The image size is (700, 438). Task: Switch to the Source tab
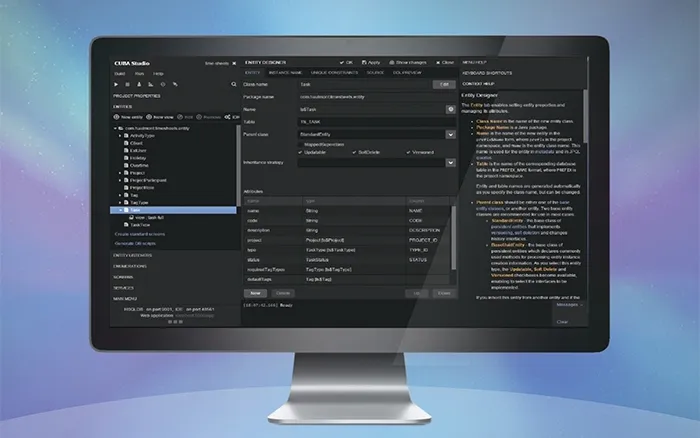point(375,73)
